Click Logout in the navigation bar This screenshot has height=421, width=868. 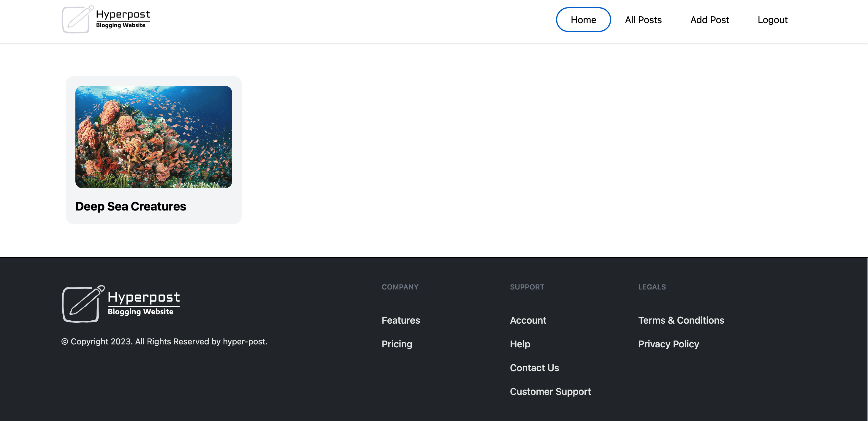tap(772, 20)
